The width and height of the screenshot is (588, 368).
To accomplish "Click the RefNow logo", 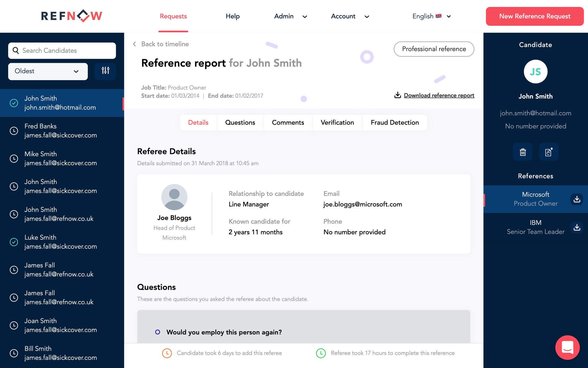I will click(72, 16).
